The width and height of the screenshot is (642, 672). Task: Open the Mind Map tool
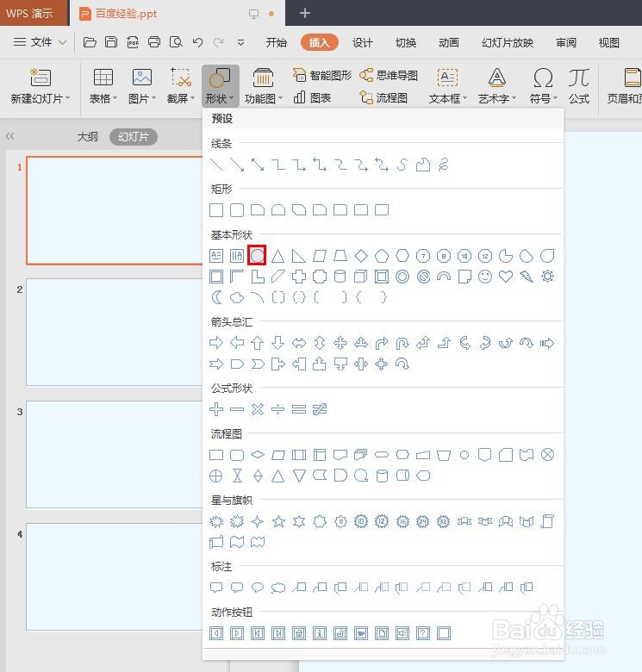click(389, 76)
